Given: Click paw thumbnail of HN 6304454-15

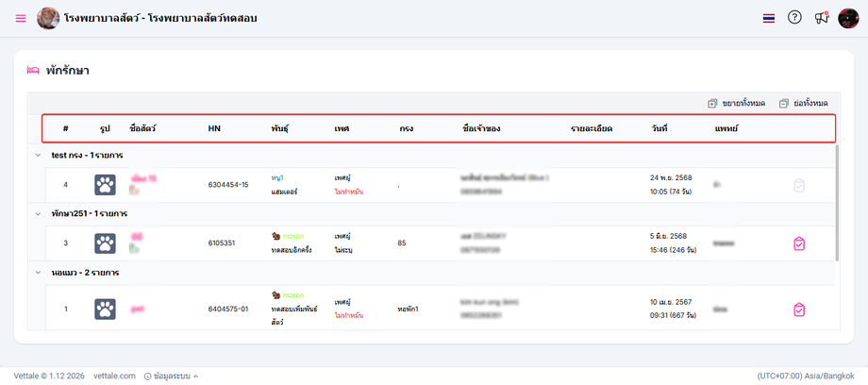Looking at the screenshot, I should [x=106, y=185].
